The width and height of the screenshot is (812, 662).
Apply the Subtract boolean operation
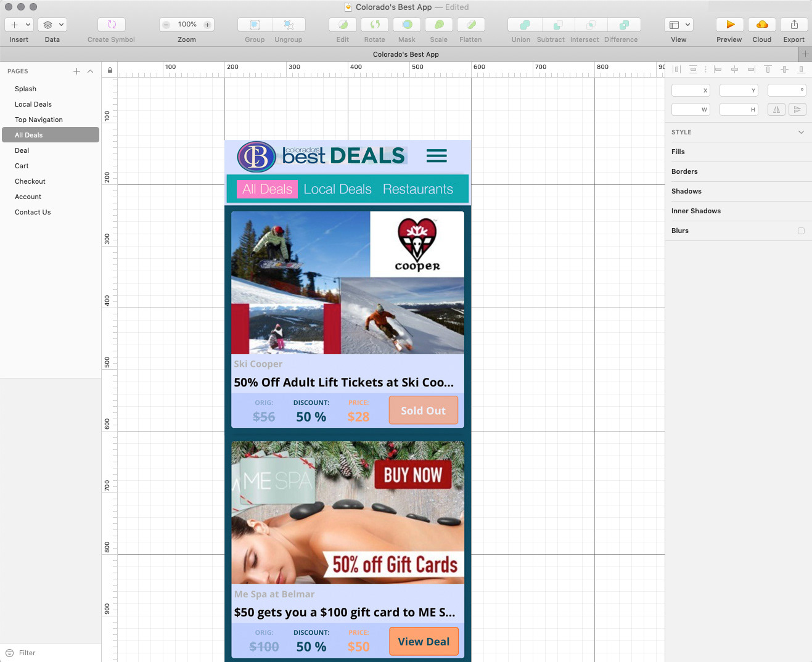[x=558, y=25]
